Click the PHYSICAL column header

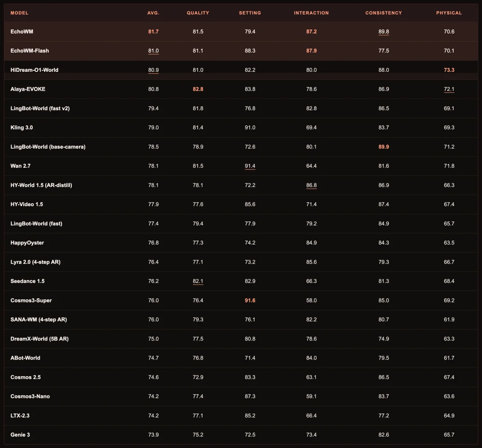pyautogui.click(x=449, y=13)
